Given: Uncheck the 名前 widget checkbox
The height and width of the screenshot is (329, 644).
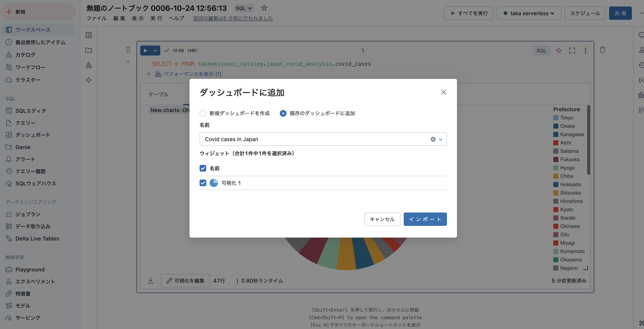Looking at the screenshot, I should pos(203,169).
